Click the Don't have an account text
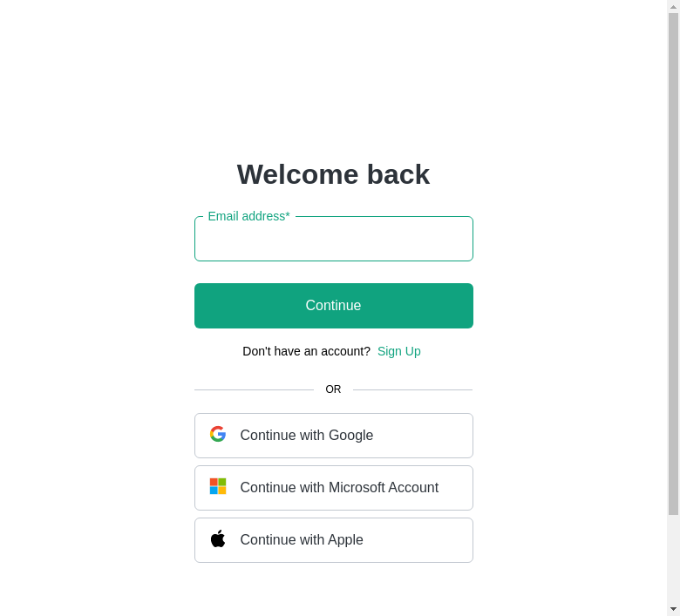680x616 pixels. pyautogui.click(x=306, y=351)
